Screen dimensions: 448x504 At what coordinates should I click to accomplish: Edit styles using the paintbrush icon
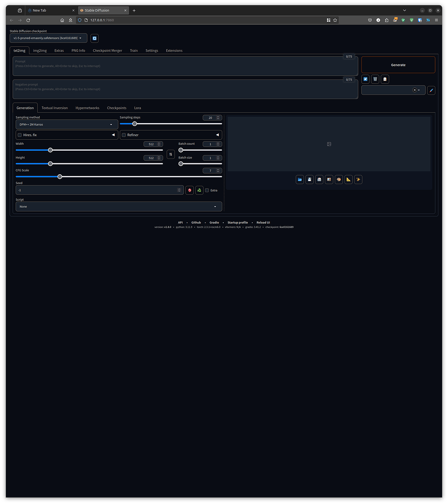click(x=431, y=90)
